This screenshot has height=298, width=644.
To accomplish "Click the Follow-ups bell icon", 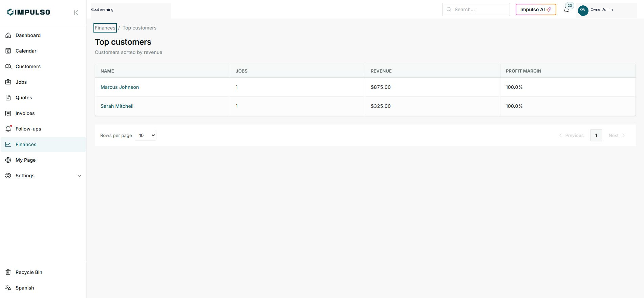I will pyautogui.click(x=8, y=129).
